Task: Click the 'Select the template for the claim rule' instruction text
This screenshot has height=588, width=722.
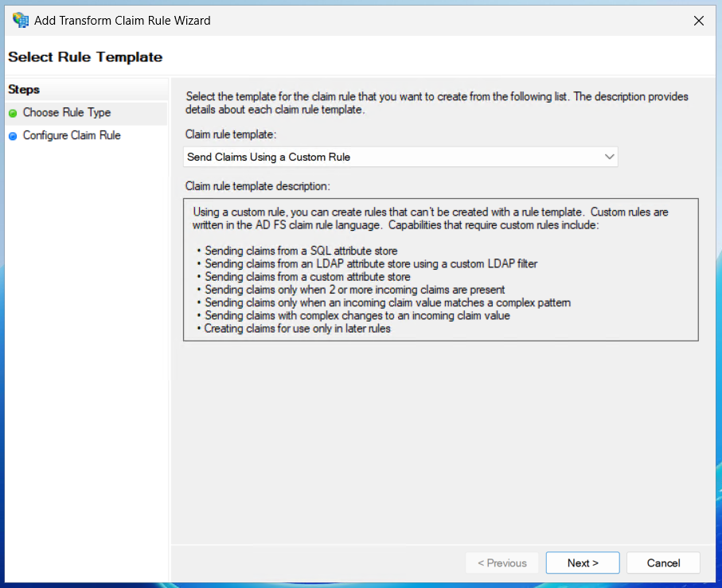Action: pos(436,103)
